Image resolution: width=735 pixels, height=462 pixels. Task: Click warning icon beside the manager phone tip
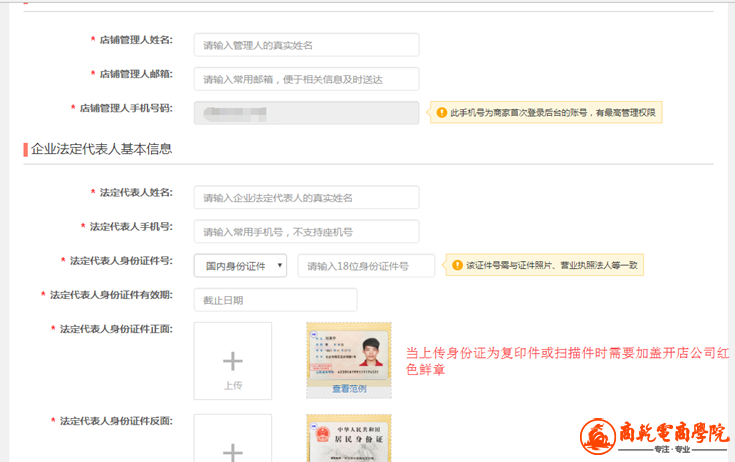pos(440,113)
